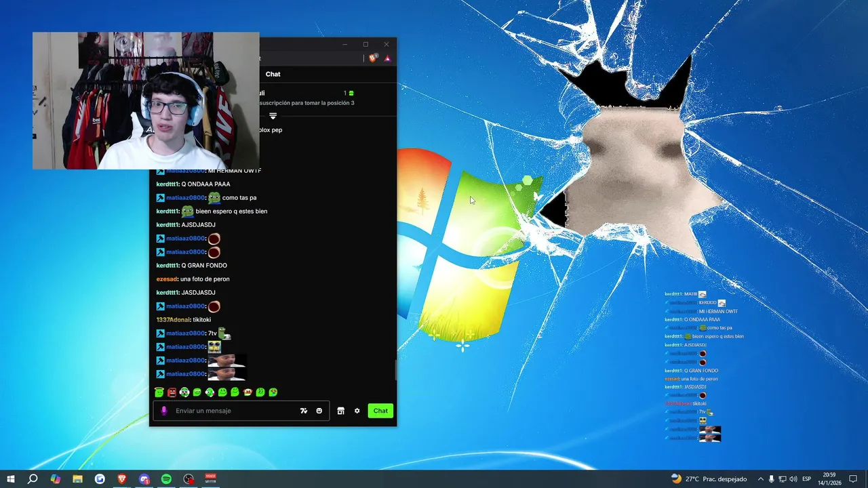Select the first plain green blob emote
The height and width of the screenshot is (488, 868).
[197, 392]
